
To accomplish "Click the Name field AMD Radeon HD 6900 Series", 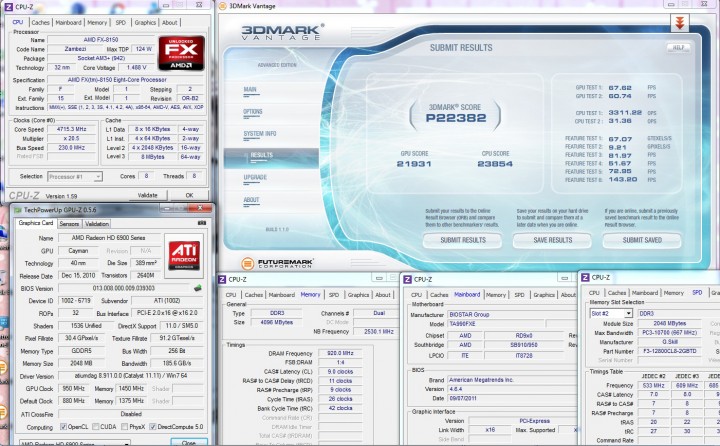I will pyautogui.click(x=108, y=238).
